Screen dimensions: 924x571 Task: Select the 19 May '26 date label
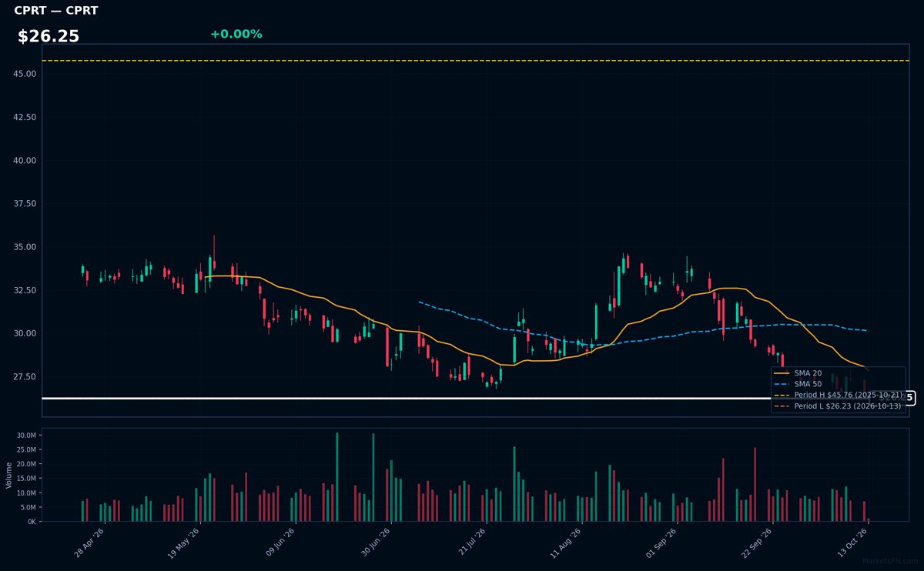(x=184, y=544)
